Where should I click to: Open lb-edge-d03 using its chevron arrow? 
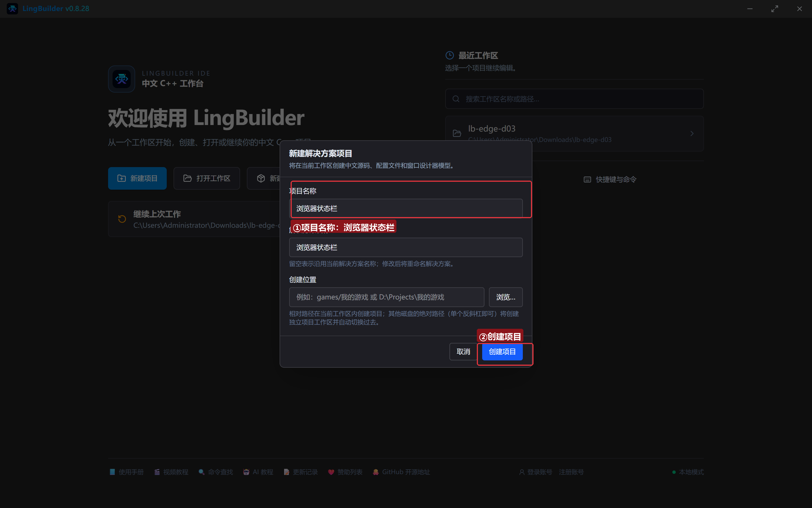coord(692,134)
